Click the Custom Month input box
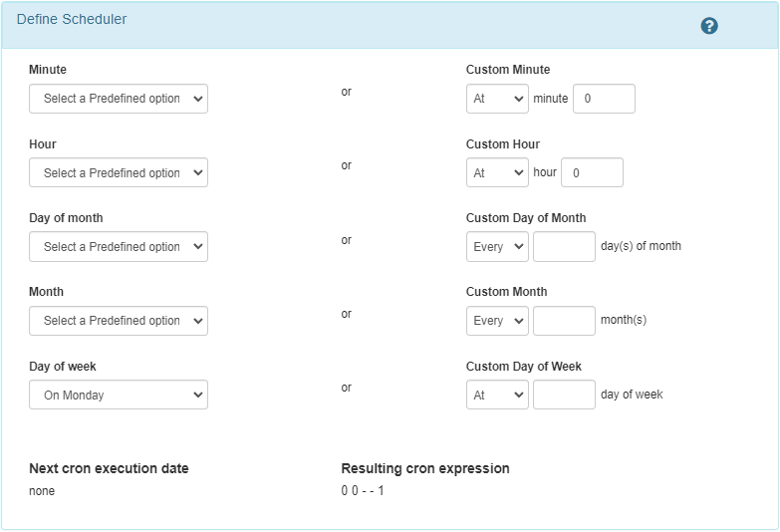This screenshot has width=780, height=532. click(564, 320)
